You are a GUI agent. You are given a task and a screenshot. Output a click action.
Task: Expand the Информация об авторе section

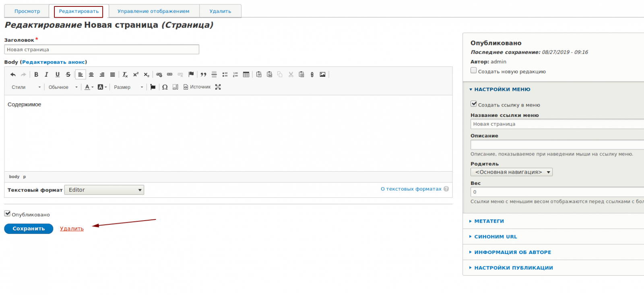click(x=512, y=252)
